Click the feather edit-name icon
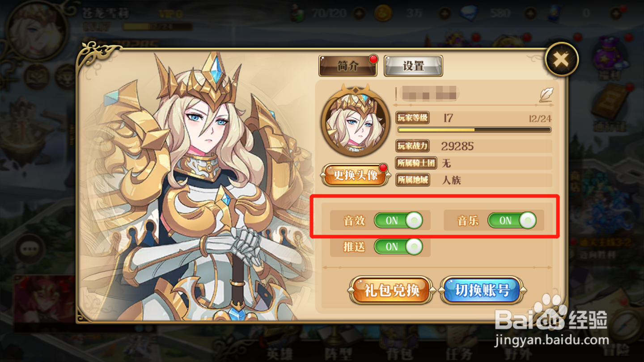This screenshot has width=644, height=362. (546, 95)
